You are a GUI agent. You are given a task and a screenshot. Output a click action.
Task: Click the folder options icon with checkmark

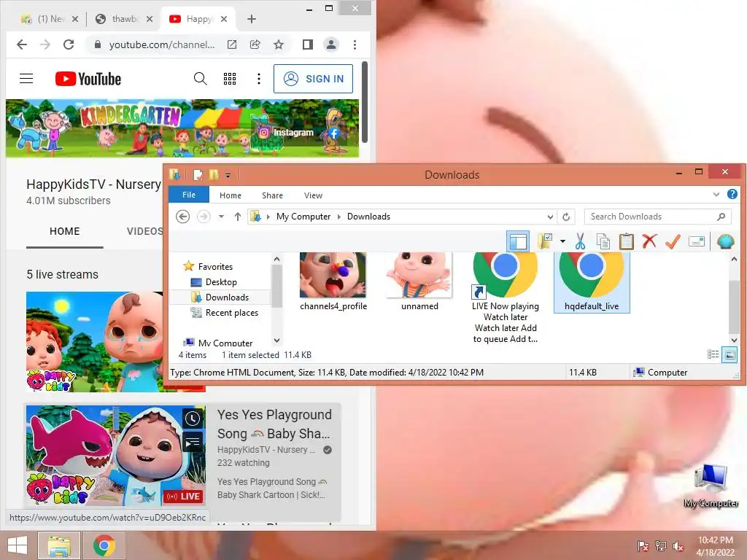pyautogui.click(x=545, y=241)
